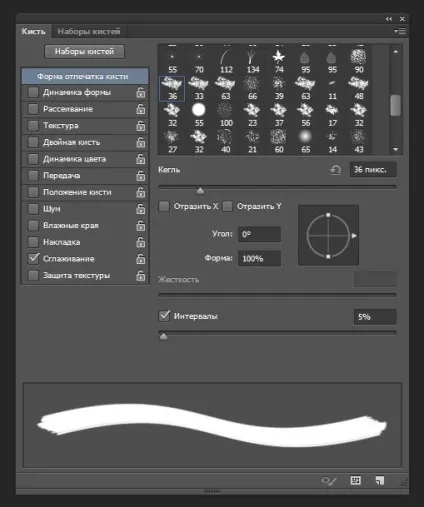Image resolution: width=424 pixels, height=507 pixels.
Task: Collapse the panel with double-arrow icon
Action: coord(389,19)
